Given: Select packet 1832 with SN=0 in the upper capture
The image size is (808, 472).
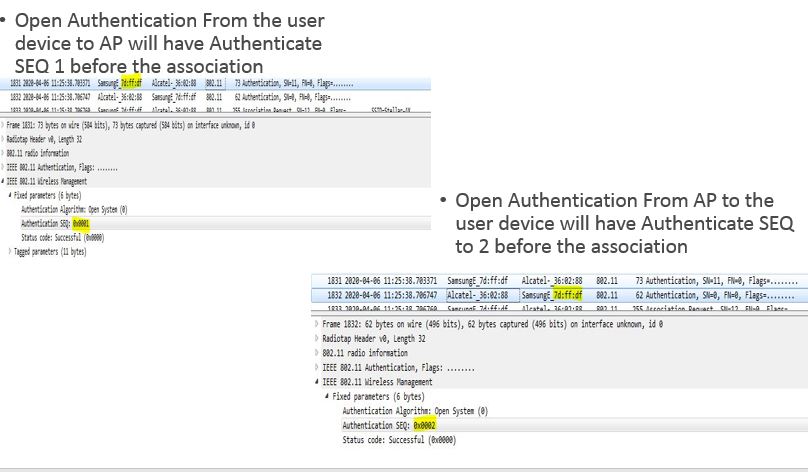Looking at the screenshot, I should tap(215, 97).
